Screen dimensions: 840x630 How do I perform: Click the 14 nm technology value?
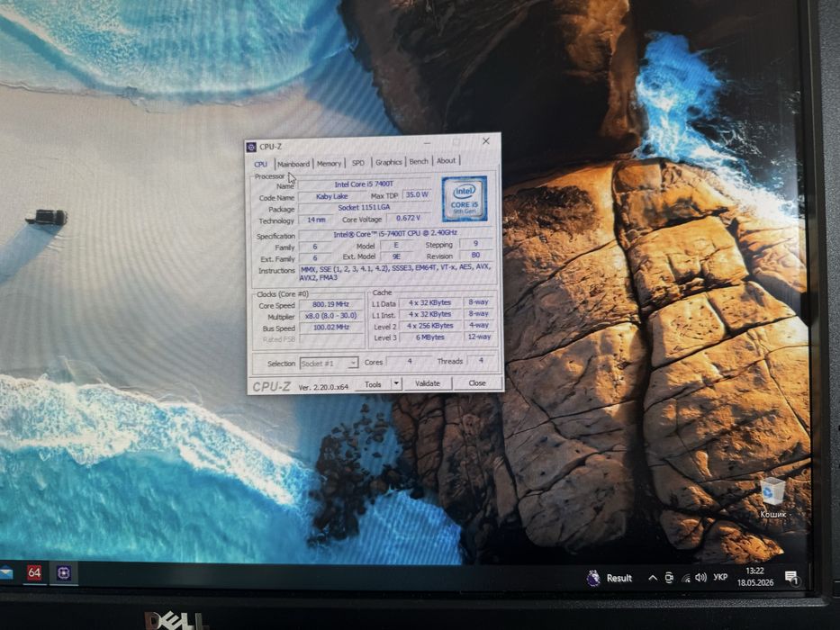(x=316, y=220)
